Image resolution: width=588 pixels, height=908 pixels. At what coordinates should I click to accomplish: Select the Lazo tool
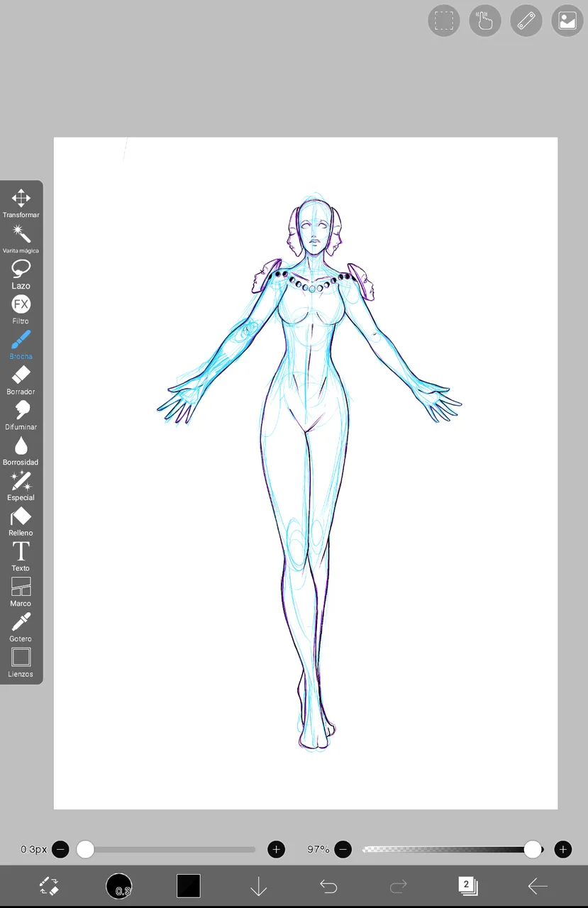coord(21,274)
